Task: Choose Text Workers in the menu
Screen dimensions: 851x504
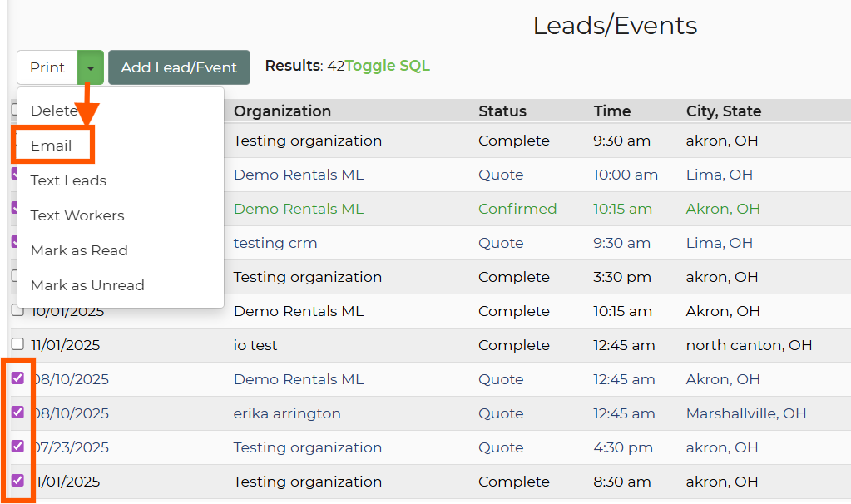Action: tap(77, 215)
